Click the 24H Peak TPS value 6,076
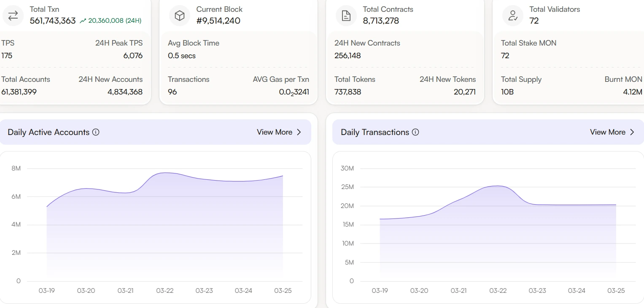 point(133,55)
